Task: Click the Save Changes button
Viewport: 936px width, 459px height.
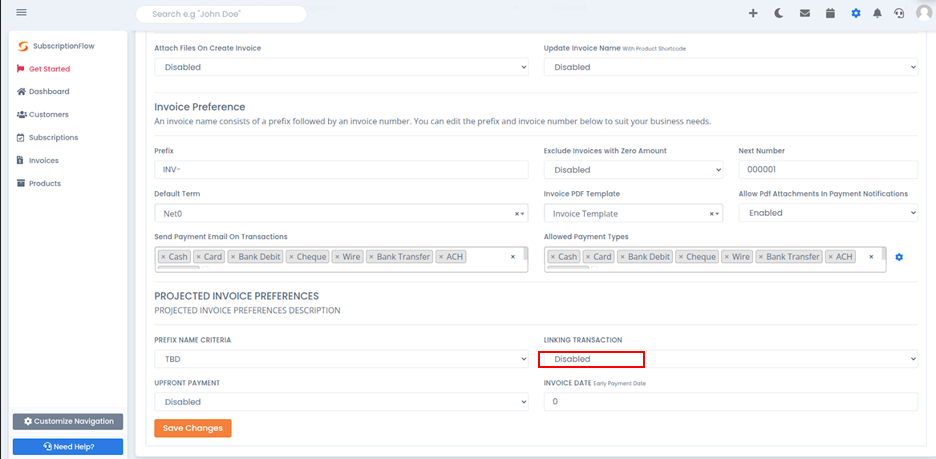Action: tap(193, 428)
